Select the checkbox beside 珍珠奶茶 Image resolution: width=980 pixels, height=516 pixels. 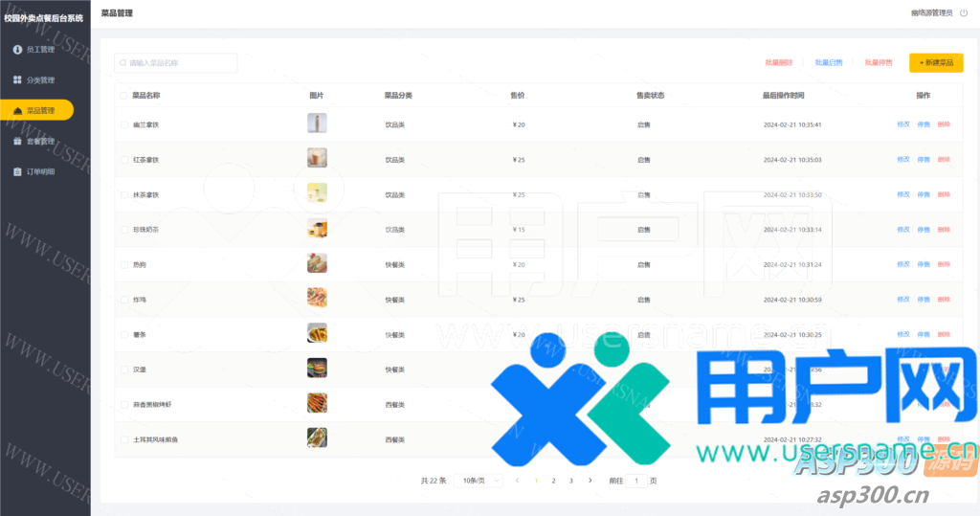point(122,230)
